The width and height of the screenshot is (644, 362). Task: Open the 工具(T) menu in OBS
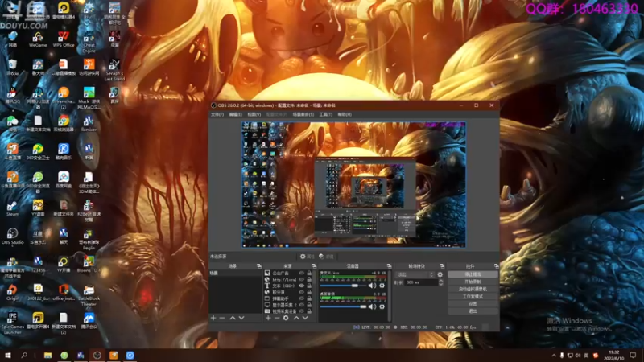(326, 114)
